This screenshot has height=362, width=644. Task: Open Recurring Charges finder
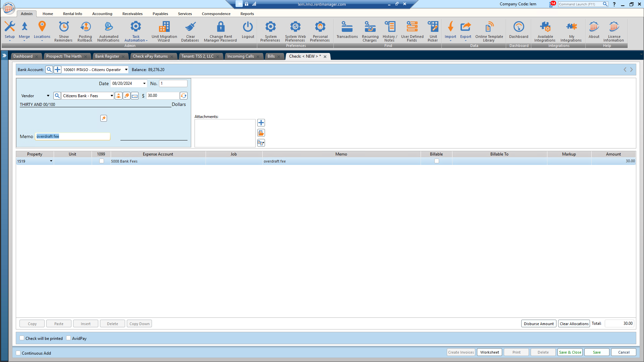[370, 31]
